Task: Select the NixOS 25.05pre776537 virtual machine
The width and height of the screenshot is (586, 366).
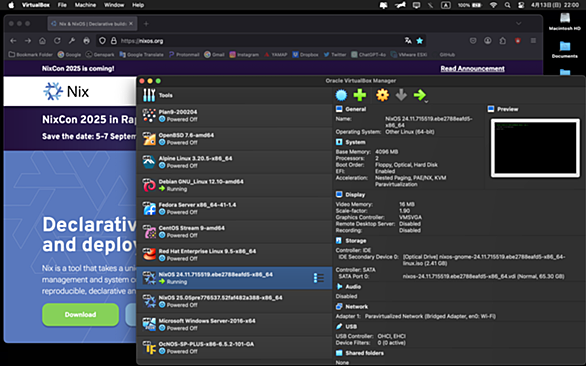Action: [234, 301]
